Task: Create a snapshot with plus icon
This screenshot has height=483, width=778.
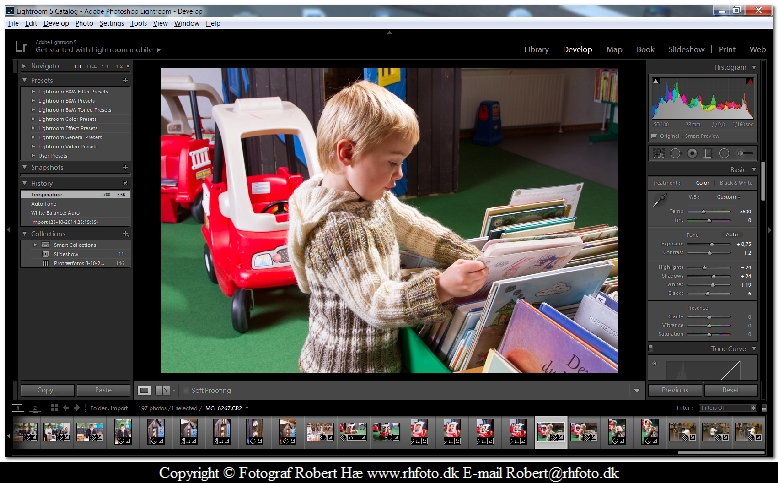Action: click(126, 167)
